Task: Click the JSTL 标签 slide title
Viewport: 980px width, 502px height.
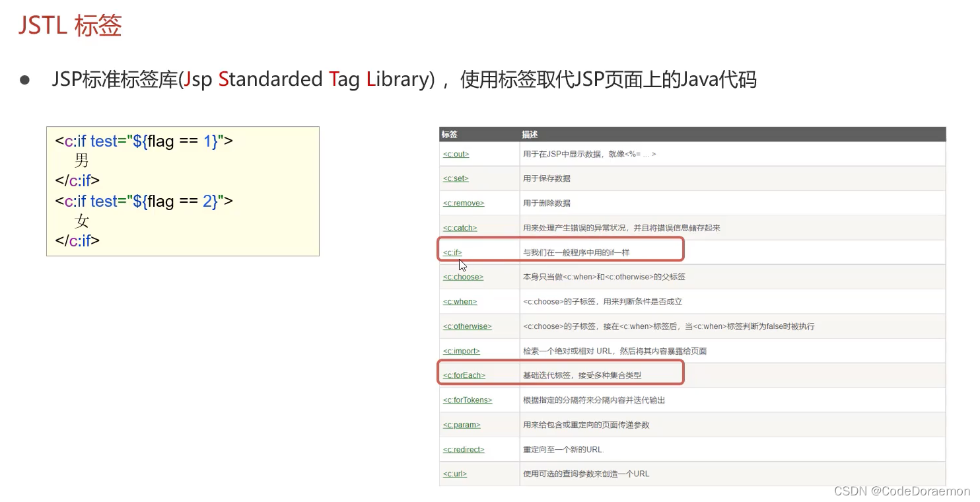Action: 69,26
